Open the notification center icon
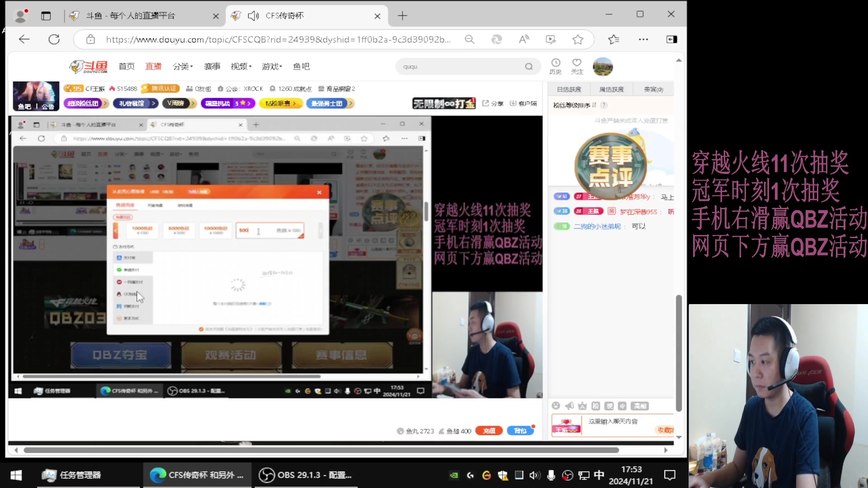Image resolution: width=868 pixels, height=488 pixels. [x=670, y=475]
